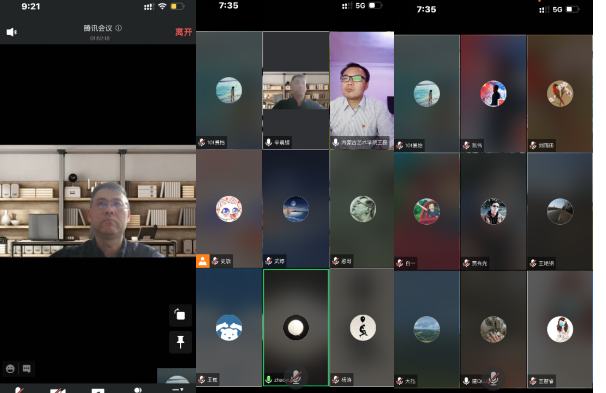Open the emoji reaction smiley icon
This screenshot has height=393, width=606.
coord(10,369)
